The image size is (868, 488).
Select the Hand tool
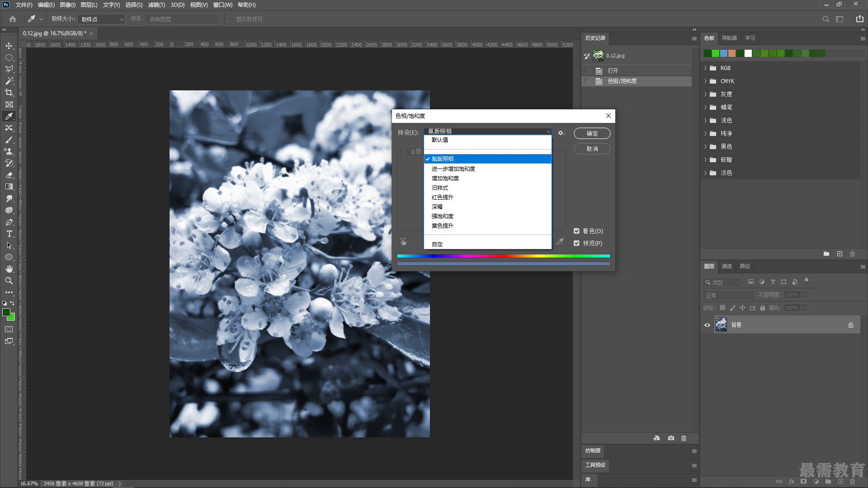tap(9, 269)
